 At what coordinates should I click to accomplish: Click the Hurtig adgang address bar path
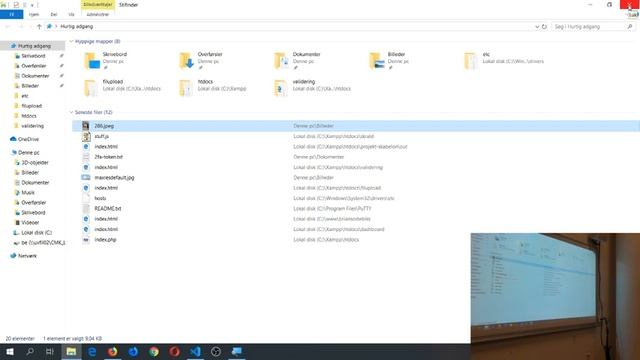click(77, 27)
